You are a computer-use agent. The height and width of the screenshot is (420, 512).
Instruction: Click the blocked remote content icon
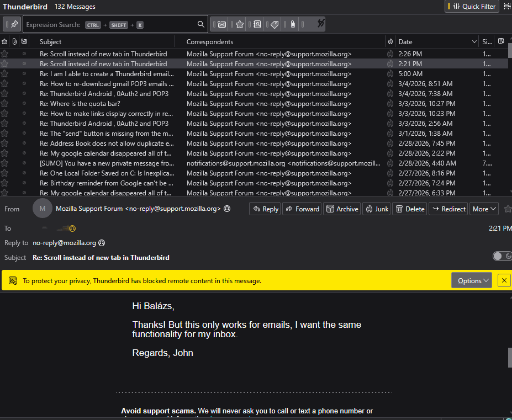coord(13,281)
